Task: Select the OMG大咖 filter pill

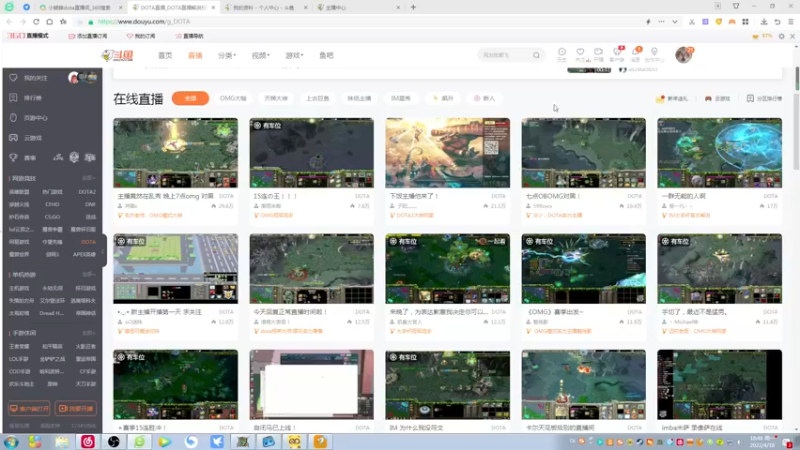Action: [233, 98]
